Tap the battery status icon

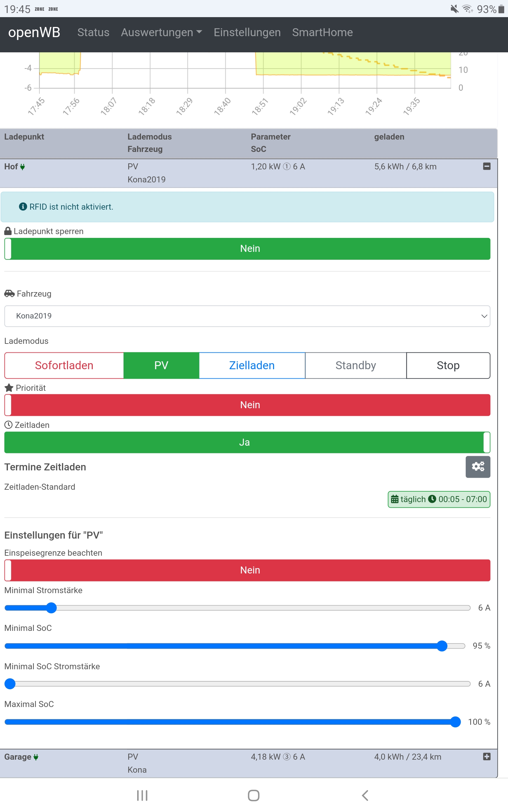[501, 9]
